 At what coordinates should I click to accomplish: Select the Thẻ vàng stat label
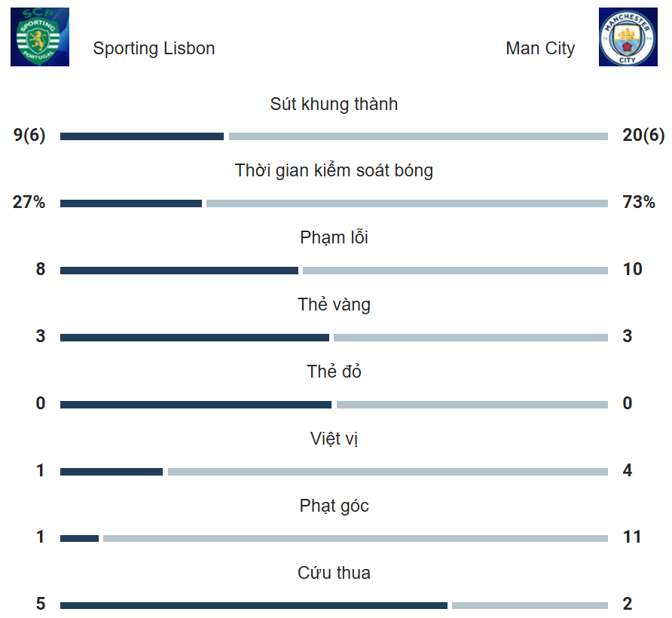tap(334, 304)
